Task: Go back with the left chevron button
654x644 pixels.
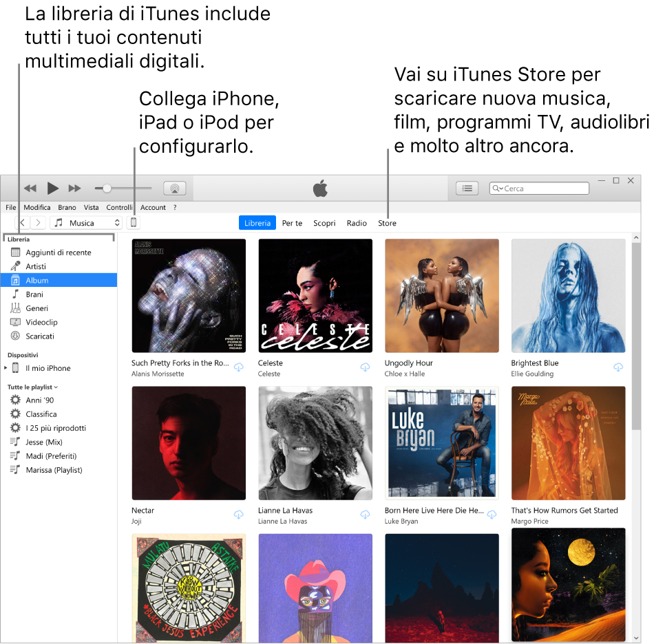Action: (23, 223)
